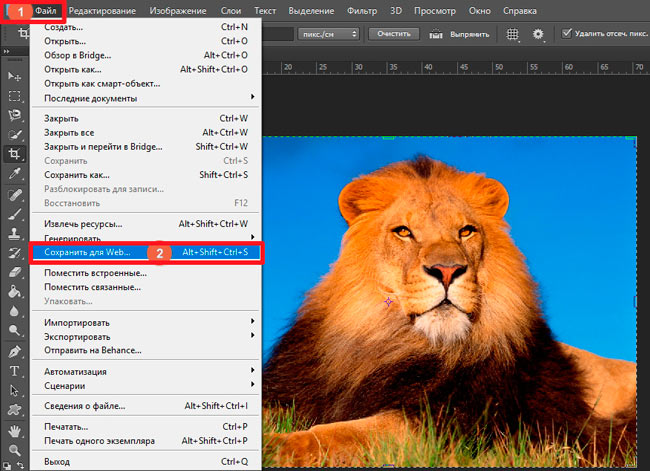650x471 pixels.
Task: Select the Pen tool
Action: click(x=15, y=352)
